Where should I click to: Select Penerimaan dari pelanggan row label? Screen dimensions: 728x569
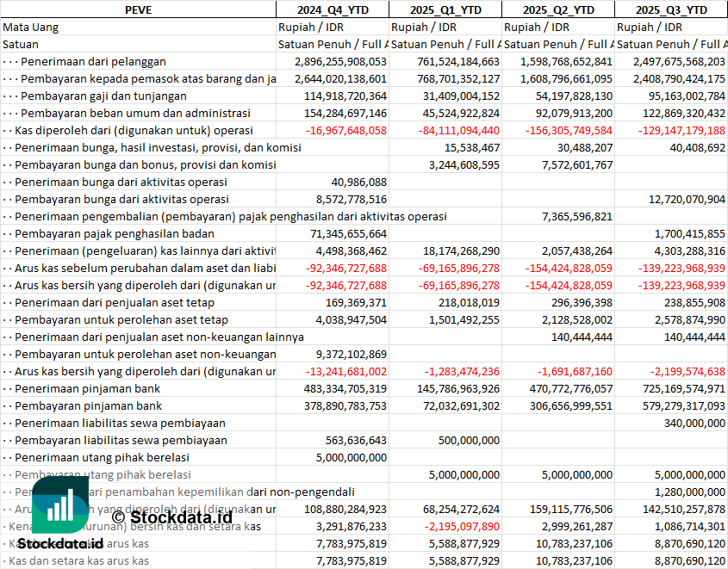tap(93, 62)
